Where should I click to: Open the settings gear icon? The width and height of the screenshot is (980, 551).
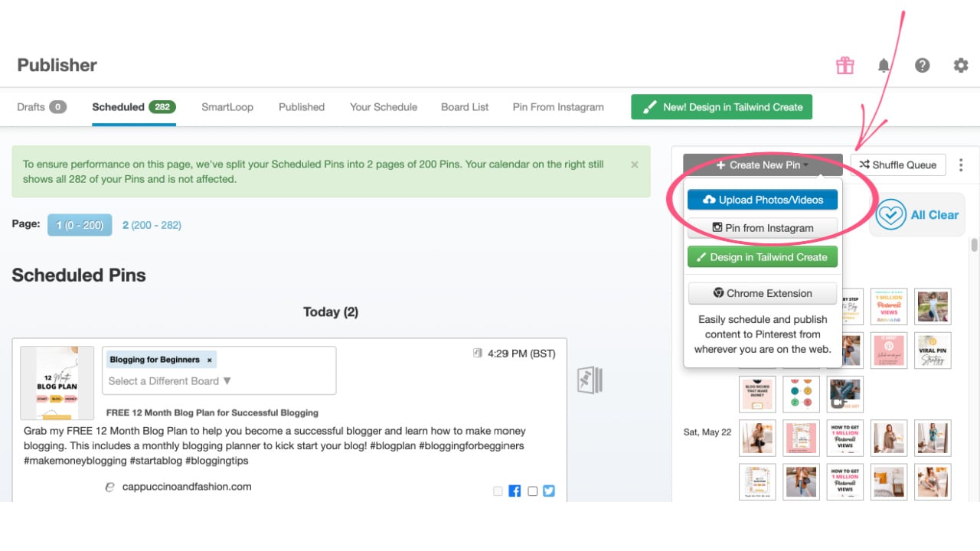click(x=961, y=65)
